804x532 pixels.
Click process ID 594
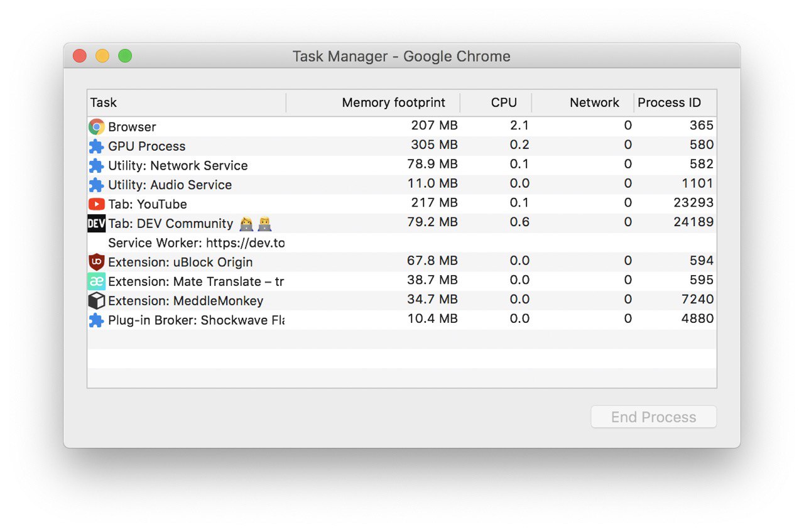(702, 261)
